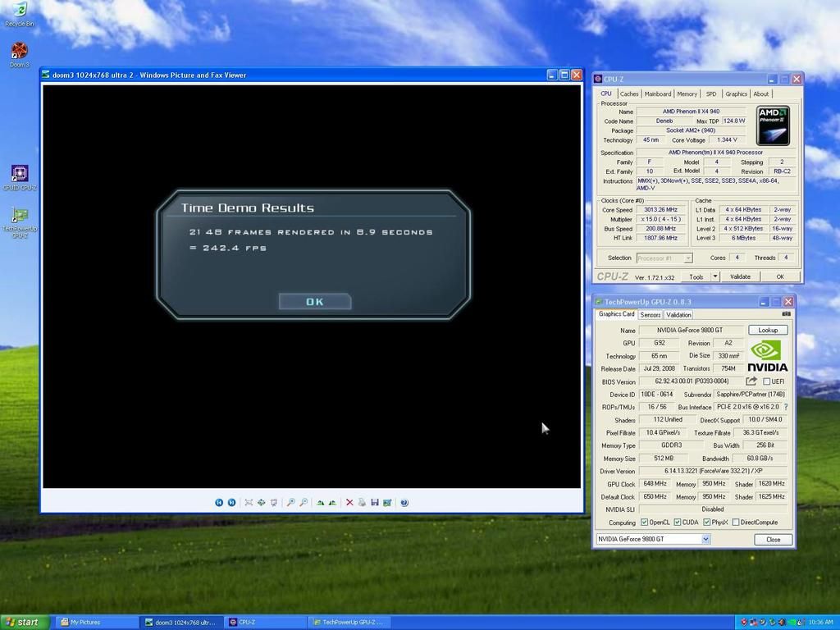Image resolution: width=840 pixels, height=630 pixels.
Task: Switch to the Graphics tab in CPU-Z
Action: (x=736, y=94)
